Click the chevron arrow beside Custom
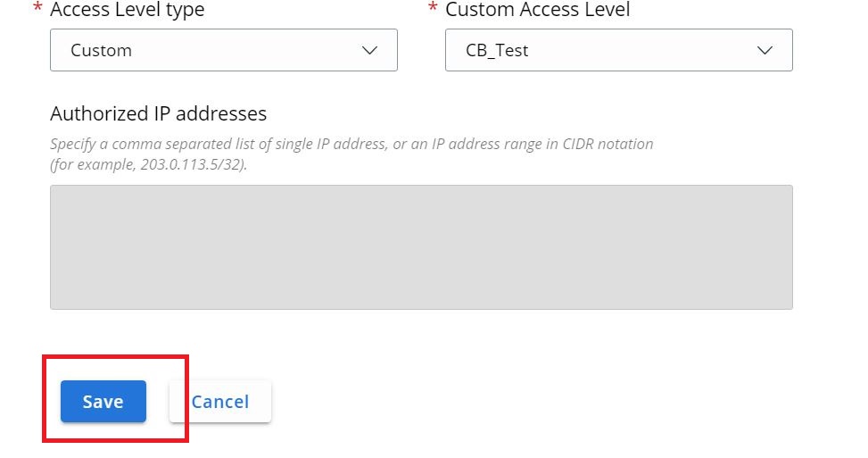Screen dimensions: 868x458 point(371,51)
